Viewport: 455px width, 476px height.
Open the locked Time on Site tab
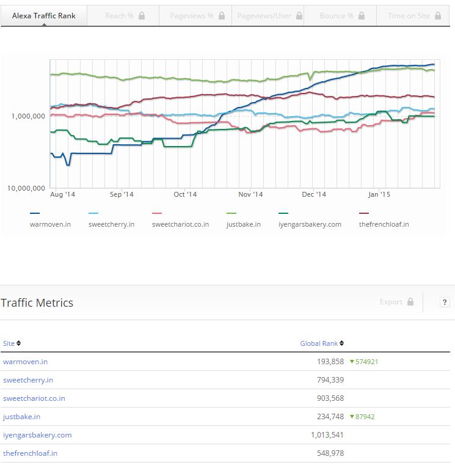(x=413, y=15)
